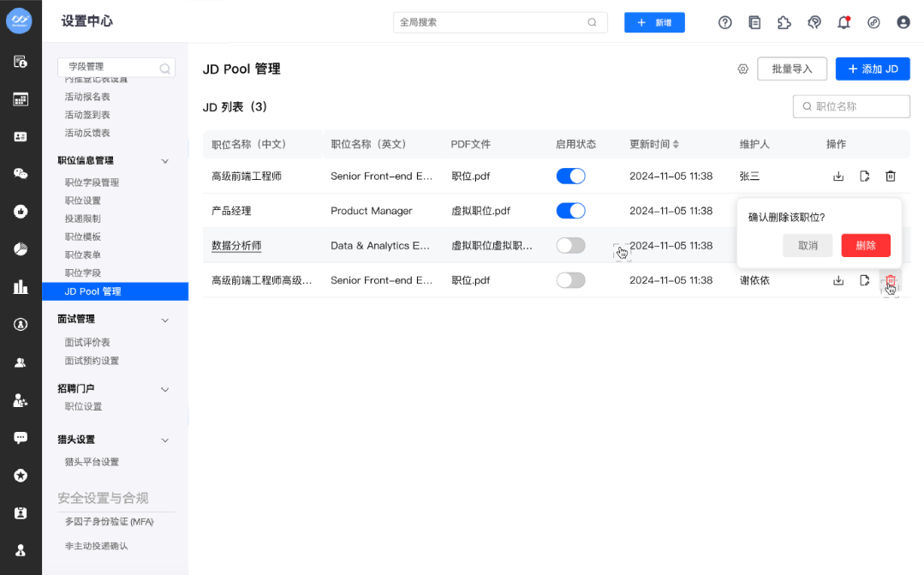Open the circled star sidebar icon

click(21, 476)
